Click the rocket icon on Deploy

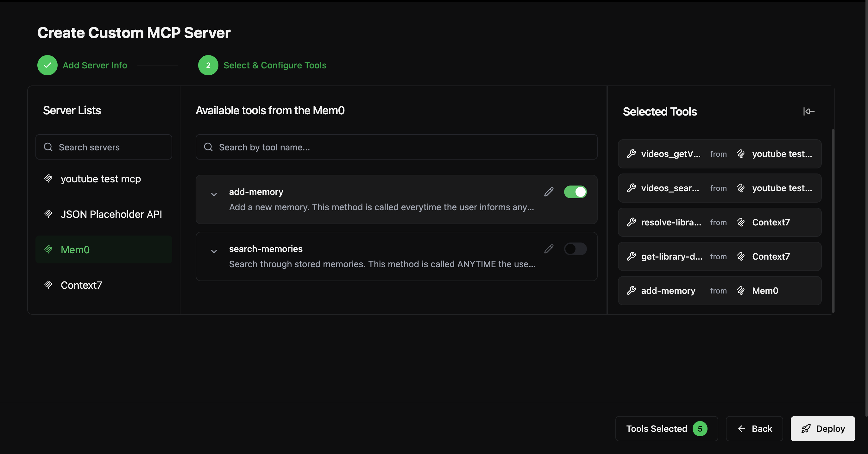tap(806, 429)
